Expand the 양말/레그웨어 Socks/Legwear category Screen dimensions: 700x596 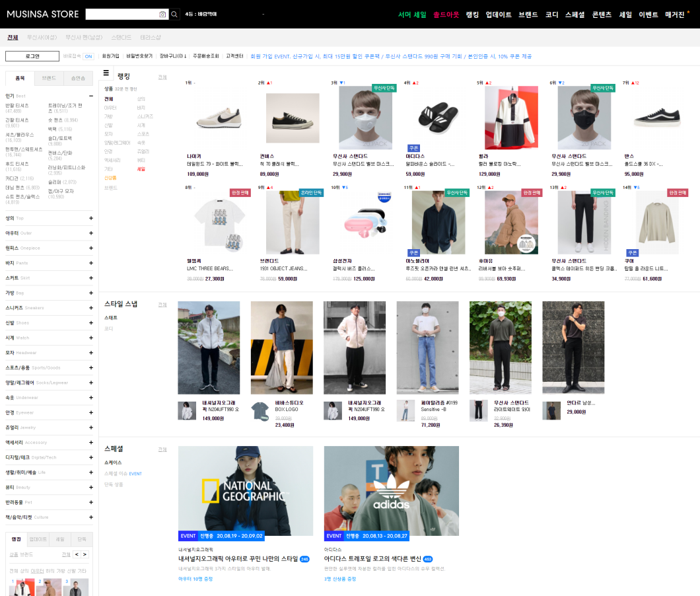[x=91, y=383]
